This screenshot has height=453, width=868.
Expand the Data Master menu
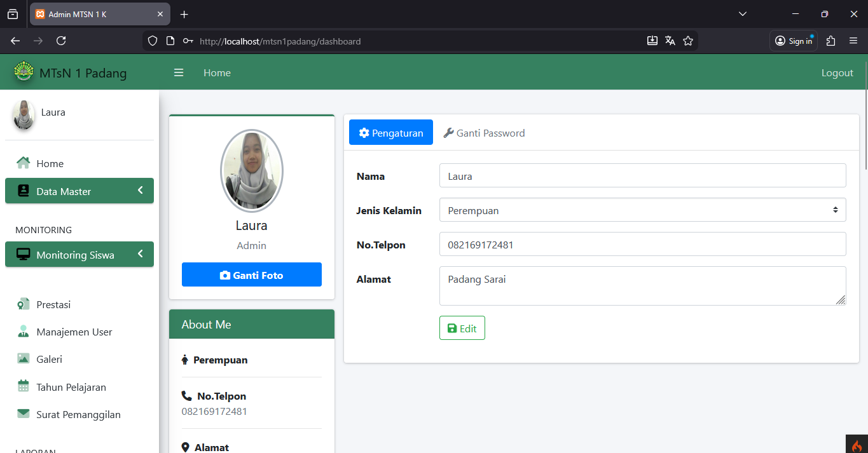[x=79, y=191]
